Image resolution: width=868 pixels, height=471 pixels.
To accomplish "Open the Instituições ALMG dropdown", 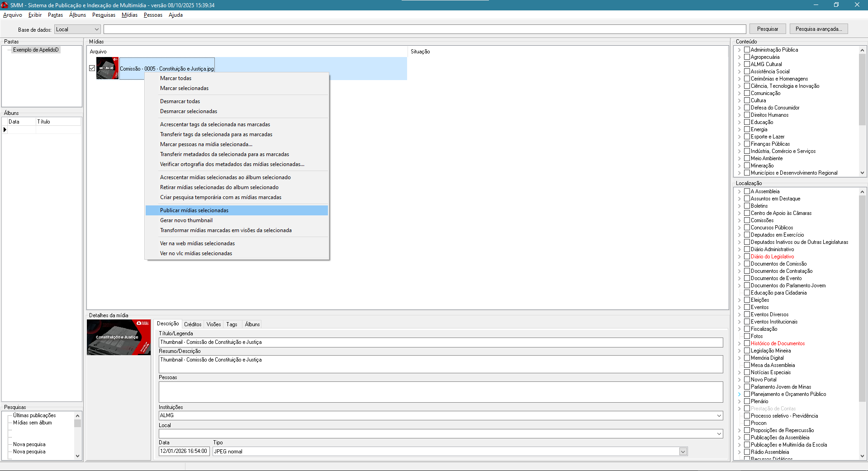I will [x=719, y=415].
